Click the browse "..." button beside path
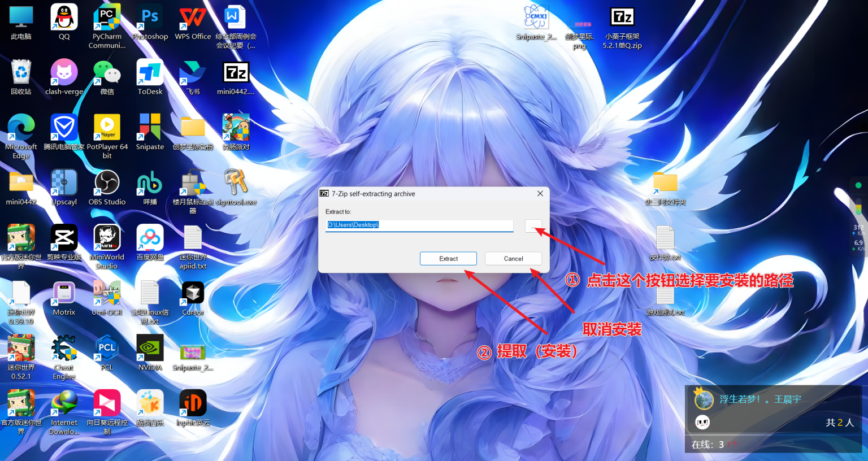This screenshot has height=461, width=868. pyautogui.click(x=533, y=225)
